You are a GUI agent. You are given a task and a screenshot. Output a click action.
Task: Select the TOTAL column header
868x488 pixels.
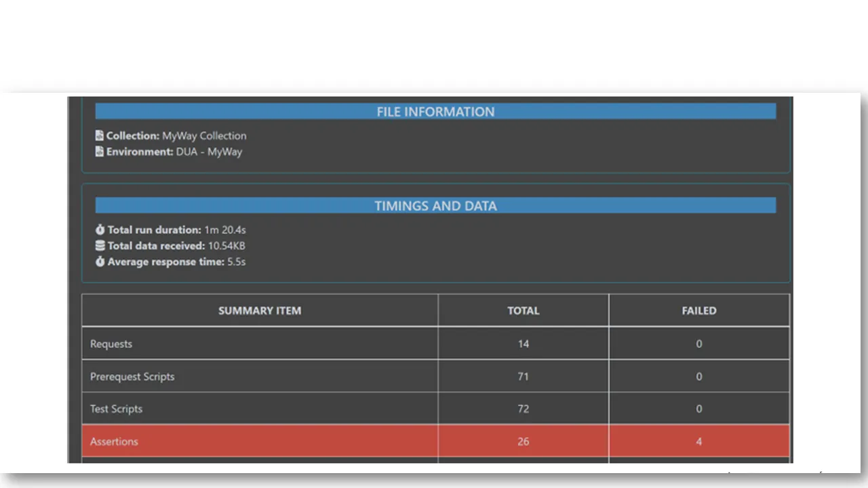coord(523,310)
